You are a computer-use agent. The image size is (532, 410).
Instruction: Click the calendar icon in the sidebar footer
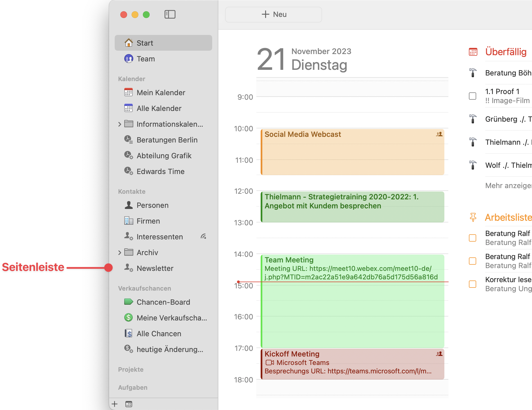click(129, 404)
